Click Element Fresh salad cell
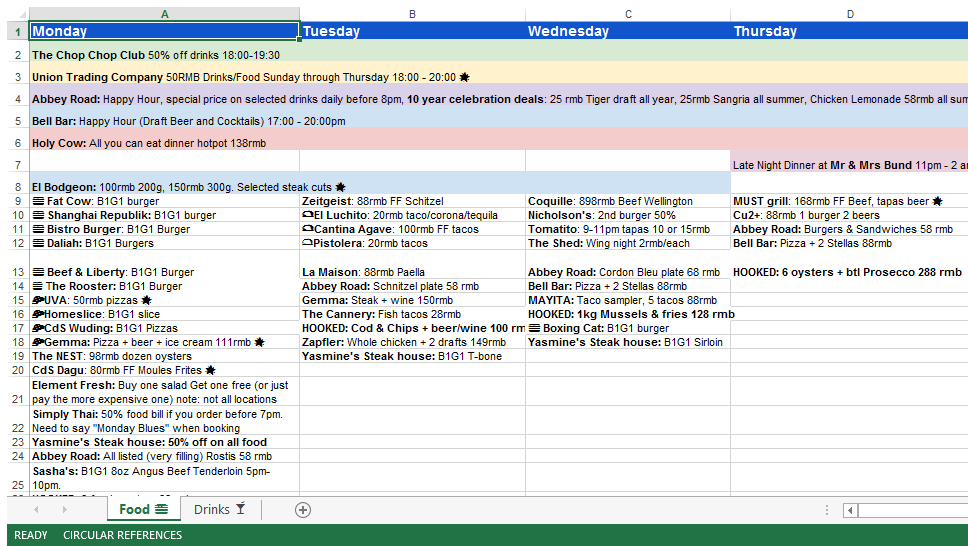Image resolution: width=968 pixels, height=546 pixels. (164, 392)
